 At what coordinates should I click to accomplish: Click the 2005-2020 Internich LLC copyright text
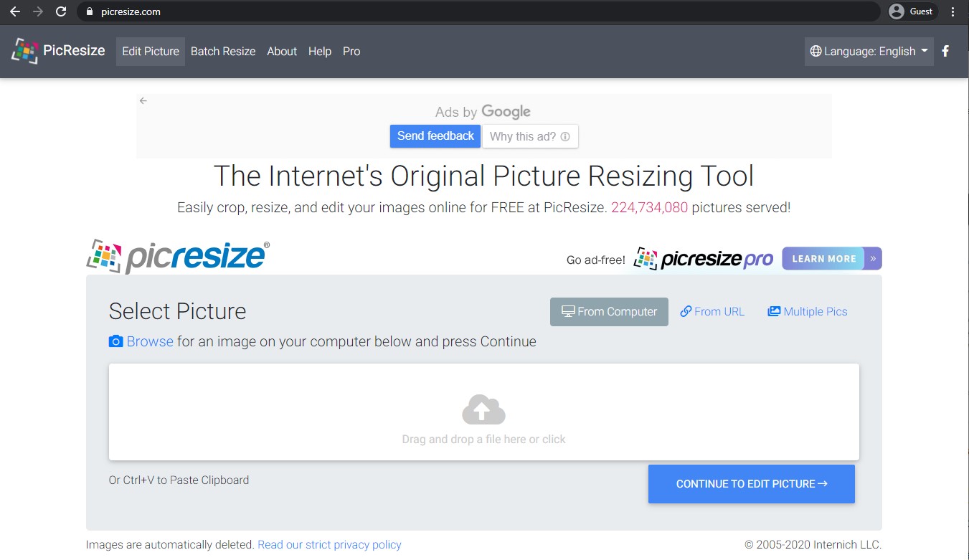[813, 545]
